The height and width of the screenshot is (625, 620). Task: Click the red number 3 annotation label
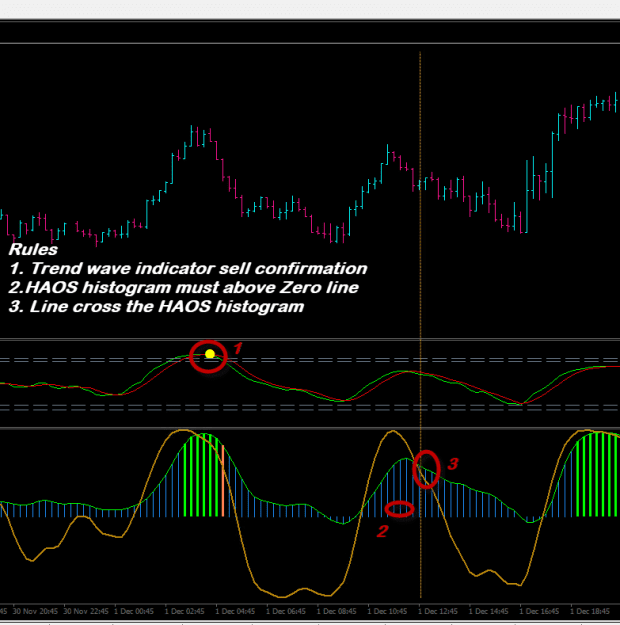[453, 464]
